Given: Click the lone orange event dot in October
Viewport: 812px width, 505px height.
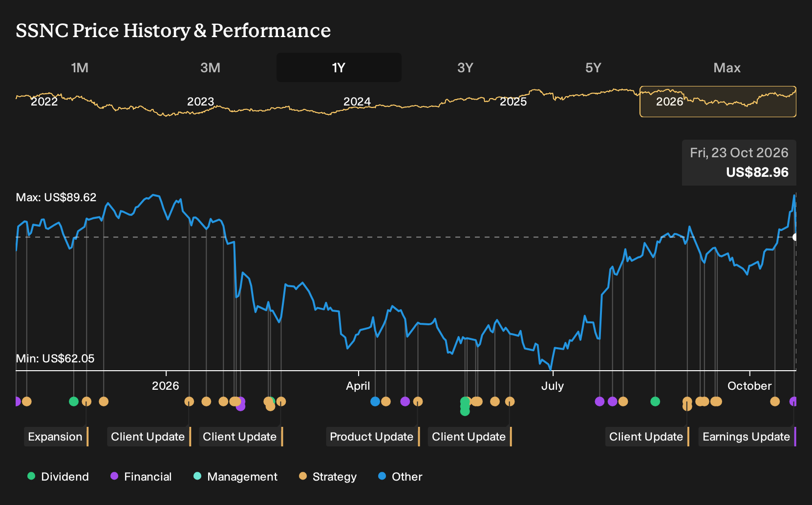Looking at the screenshot, I should click(775, 401).
